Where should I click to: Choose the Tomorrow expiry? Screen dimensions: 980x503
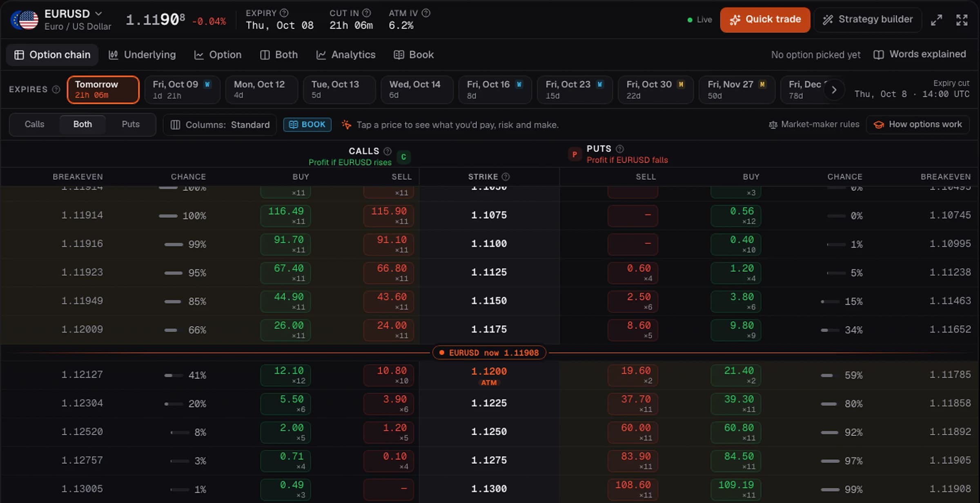103,89
